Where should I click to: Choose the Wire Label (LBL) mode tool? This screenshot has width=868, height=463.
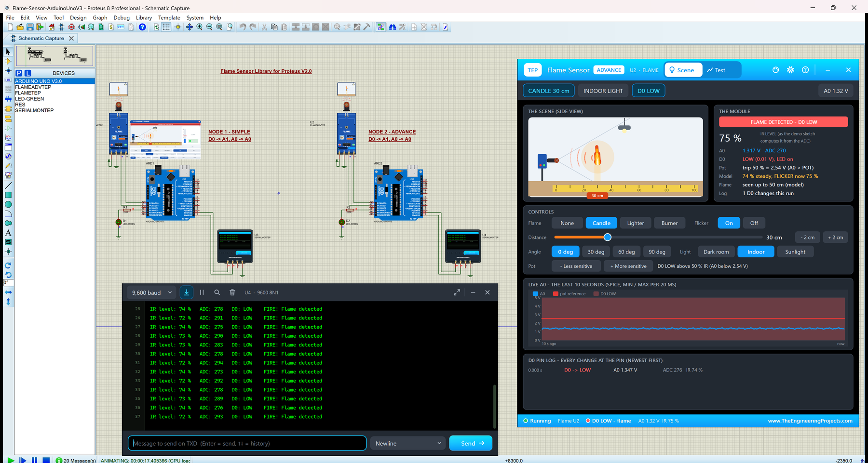8,80
